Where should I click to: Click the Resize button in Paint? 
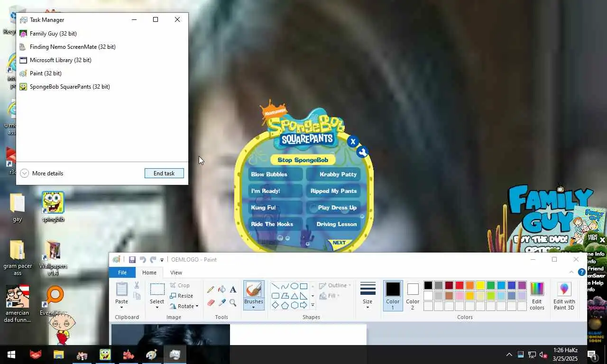182,296
